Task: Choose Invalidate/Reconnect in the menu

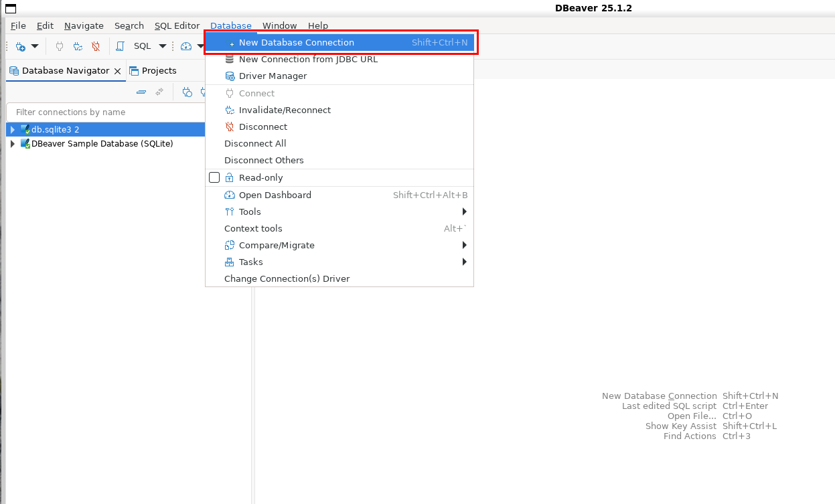Action: (339, 110)
